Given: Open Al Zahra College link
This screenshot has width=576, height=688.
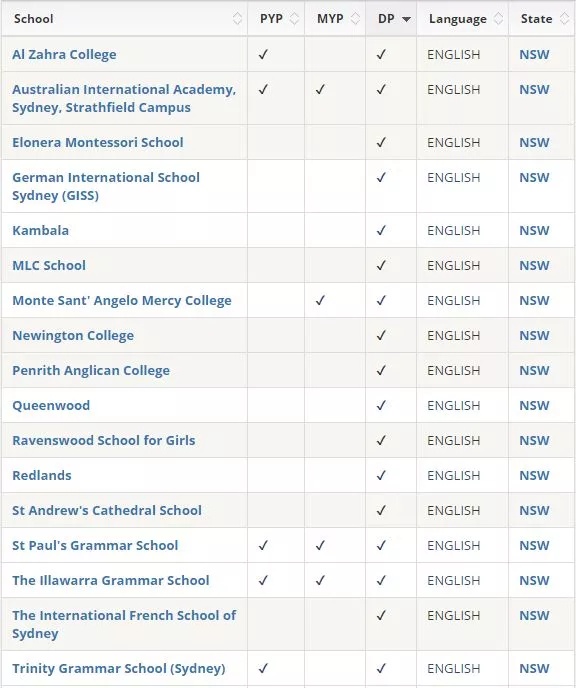Looking at the screenshot, I should coord(64,54).
